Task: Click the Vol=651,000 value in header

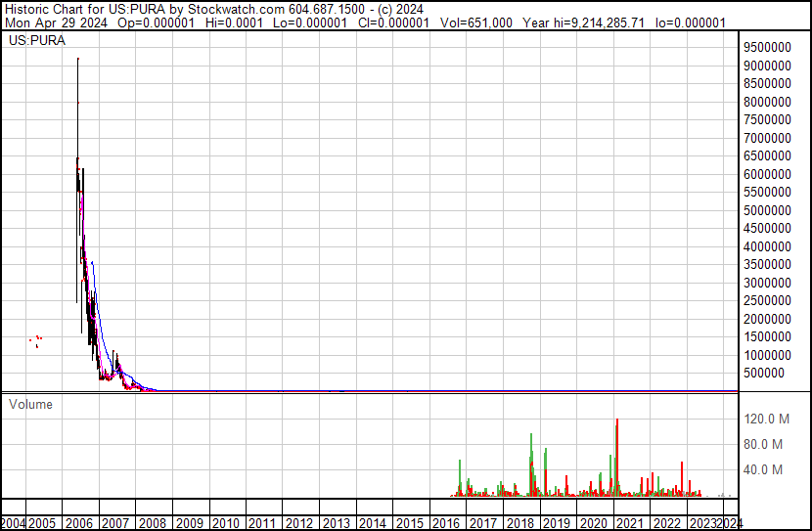Action: coord(475,22)
